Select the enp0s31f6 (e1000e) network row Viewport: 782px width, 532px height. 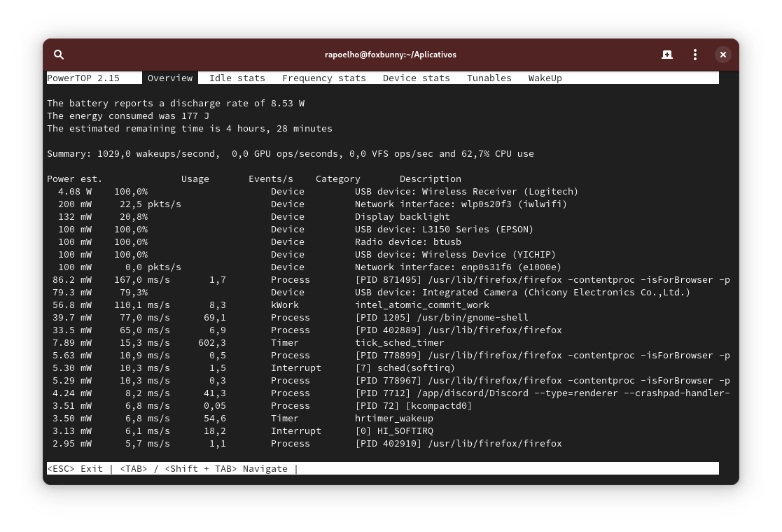point(309,267)
